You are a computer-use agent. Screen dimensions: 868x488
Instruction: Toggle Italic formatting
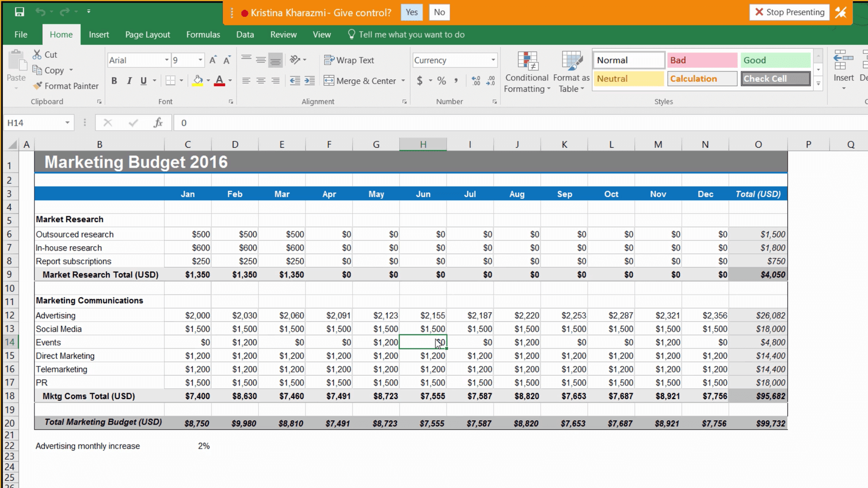[x=129, y=81]
